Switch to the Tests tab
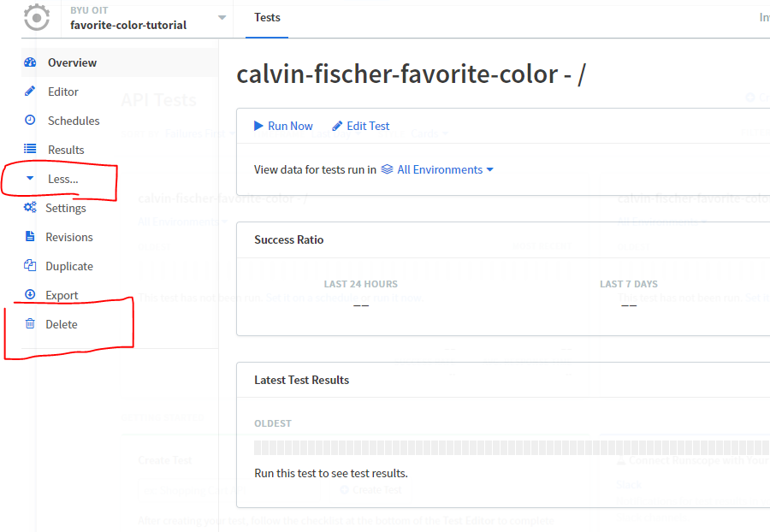The image size is (770, 532). 267,17
